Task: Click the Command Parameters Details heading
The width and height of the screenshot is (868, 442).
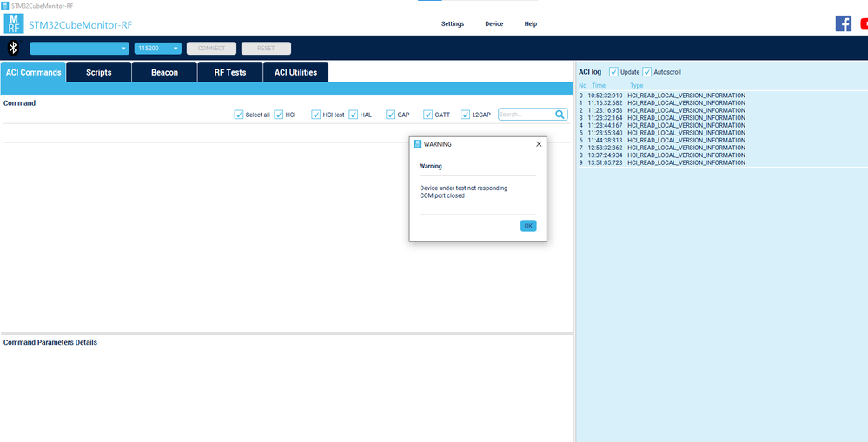Action: [50, 342]
